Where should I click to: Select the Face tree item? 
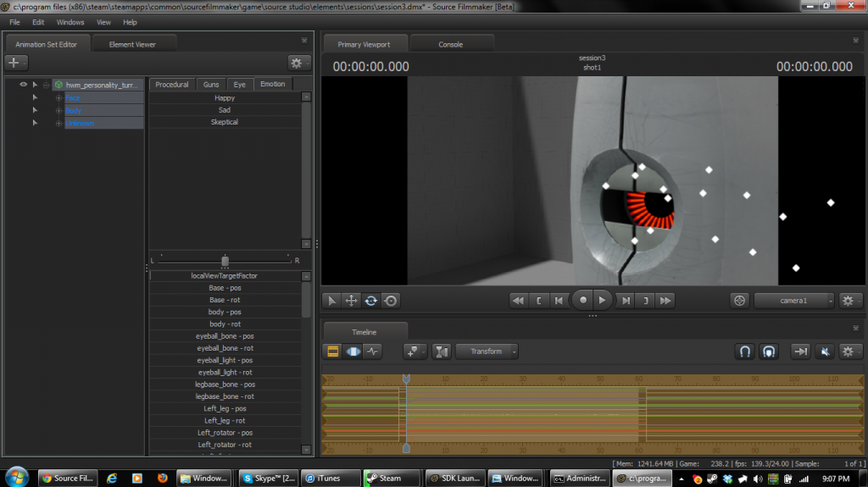point(104,97)
